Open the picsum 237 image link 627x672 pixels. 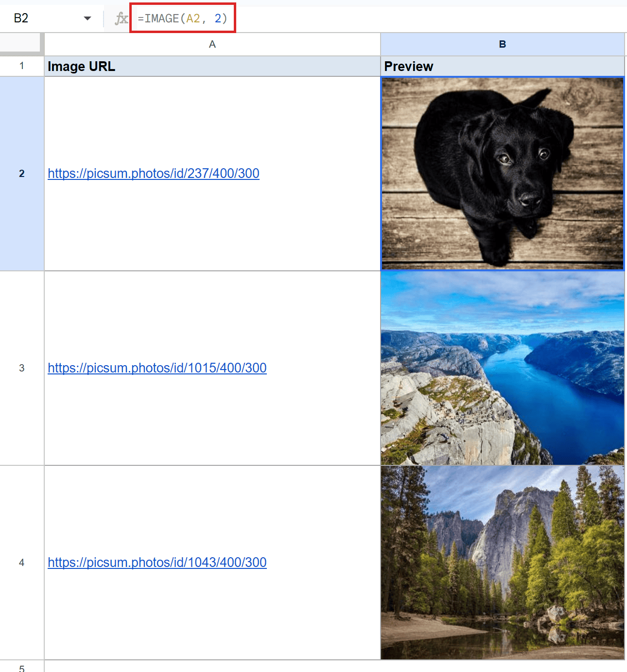(x=154, y=174)
